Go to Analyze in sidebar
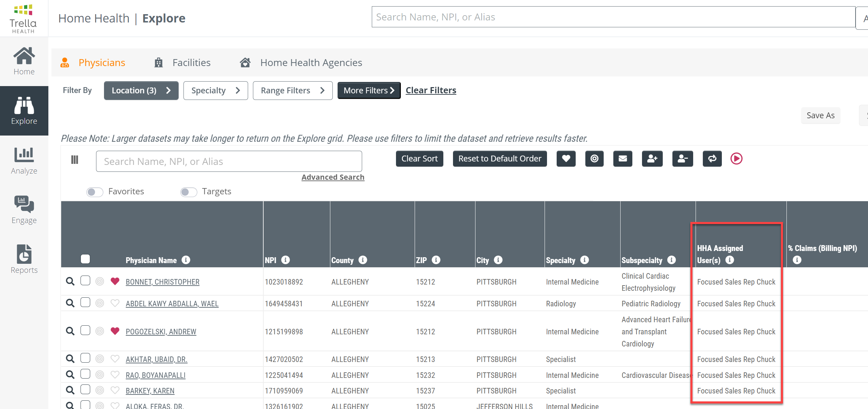The height and width of the screenshot is (409, 868). (x=24, y=161)
